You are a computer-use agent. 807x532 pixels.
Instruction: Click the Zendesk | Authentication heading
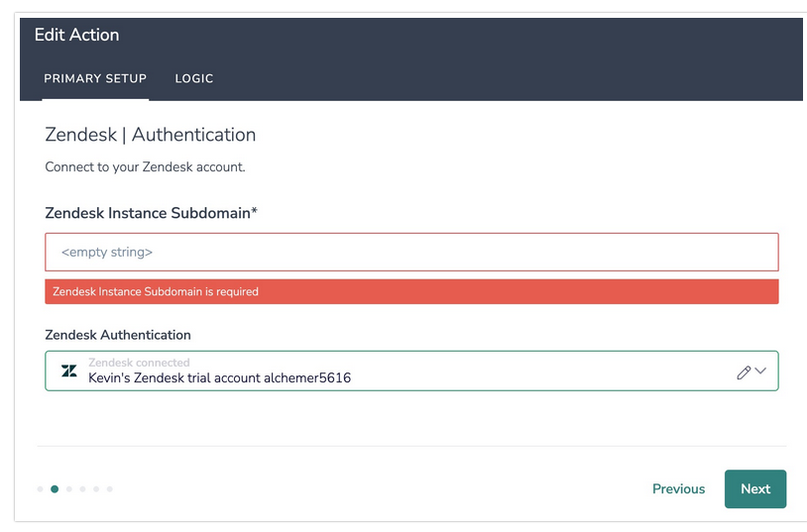pos(151,135)
